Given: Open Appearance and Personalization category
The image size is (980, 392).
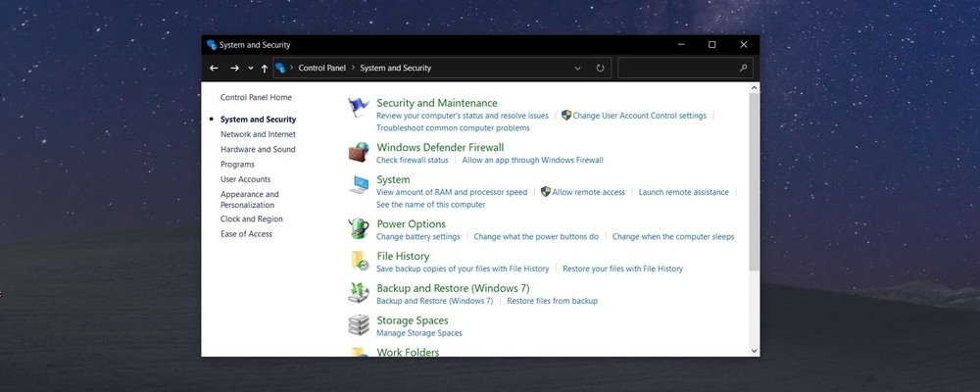Looking at the screenshot, I should (250, 200).
